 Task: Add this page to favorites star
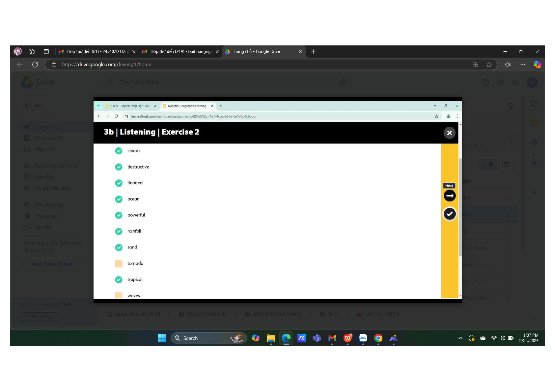coord(489,65)
